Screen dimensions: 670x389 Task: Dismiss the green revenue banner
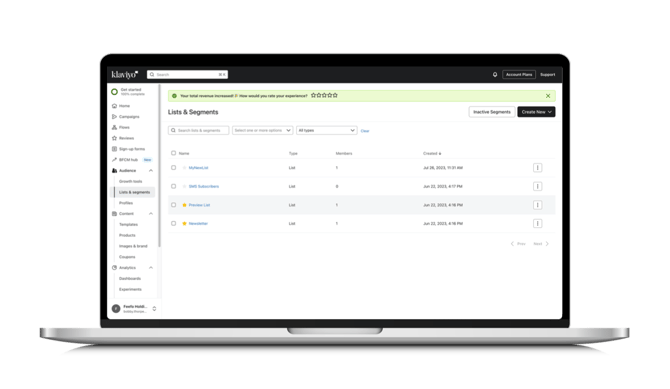coord(548,96)
